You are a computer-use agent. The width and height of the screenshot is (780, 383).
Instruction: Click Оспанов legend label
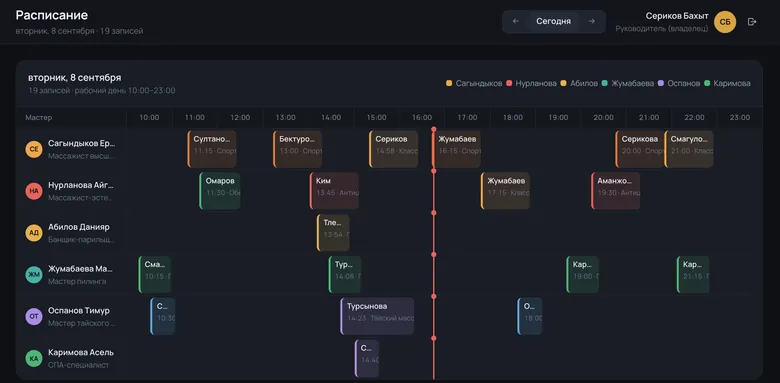coord(683,84)
